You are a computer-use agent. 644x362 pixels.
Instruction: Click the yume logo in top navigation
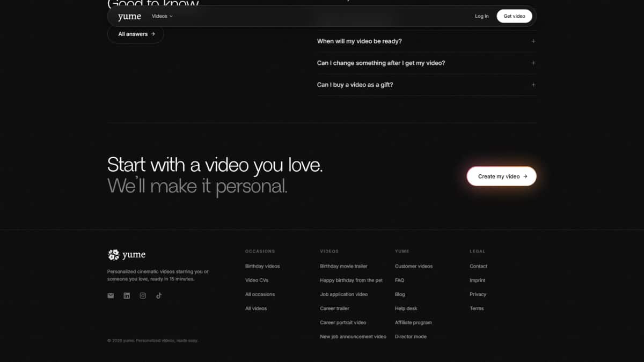[129, 16]
